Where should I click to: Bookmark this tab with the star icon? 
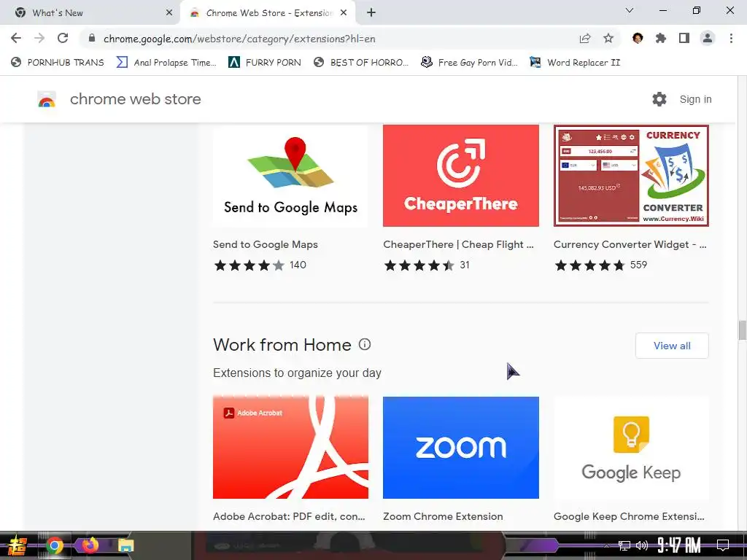[x=608, y=39]
